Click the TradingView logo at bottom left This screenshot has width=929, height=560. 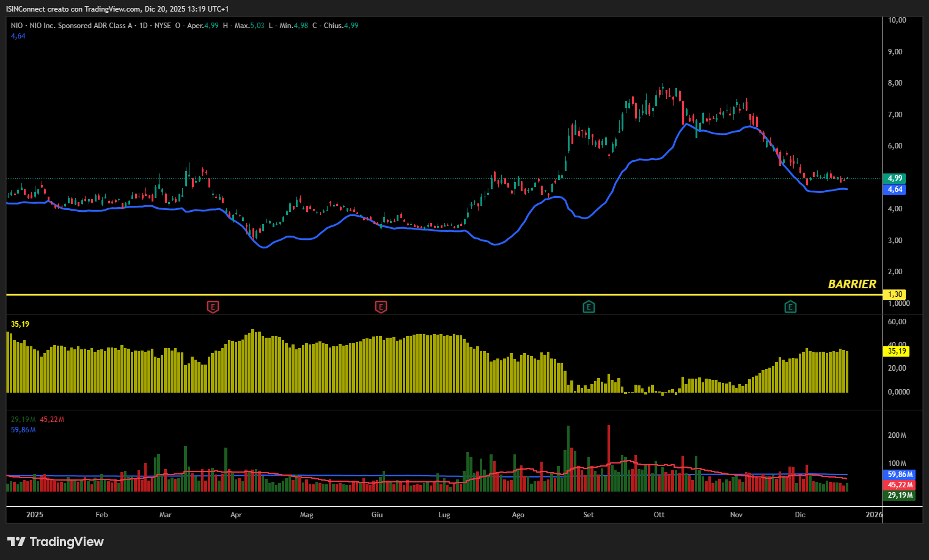(x=56, y=542)
